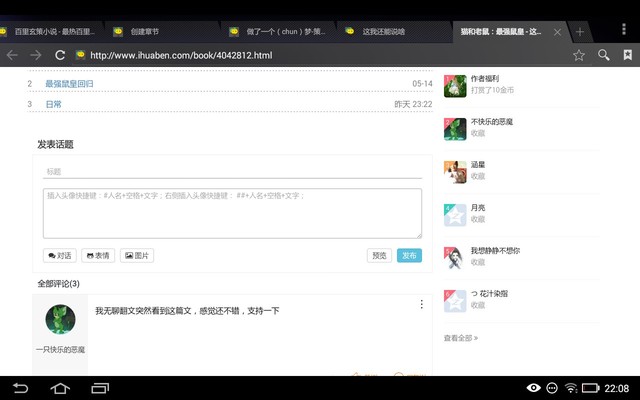The height and width of the screenshot is (400, 640).
Task: Insert dialogue with the 对话 button
Action: 59,255
